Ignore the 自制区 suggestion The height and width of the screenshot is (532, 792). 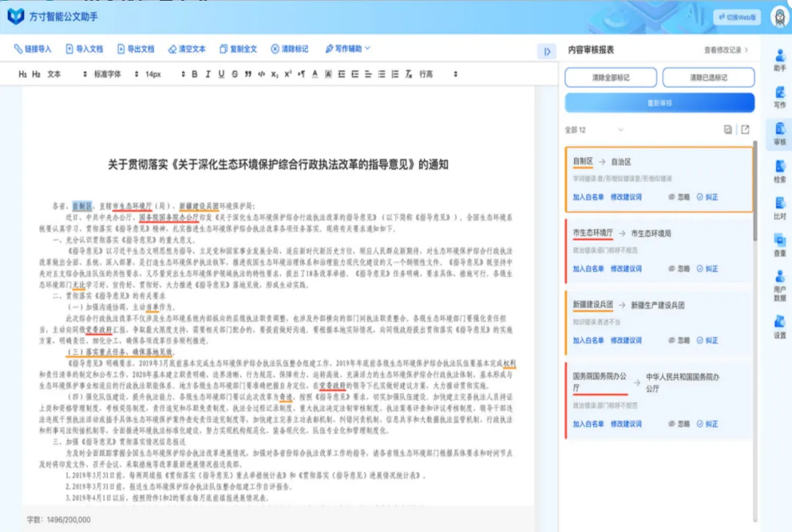click(x=679, y=197)
